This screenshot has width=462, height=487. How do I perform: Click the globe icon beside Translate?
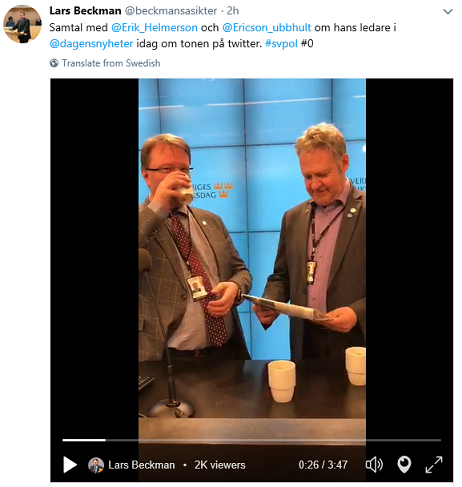coord(54,63)
